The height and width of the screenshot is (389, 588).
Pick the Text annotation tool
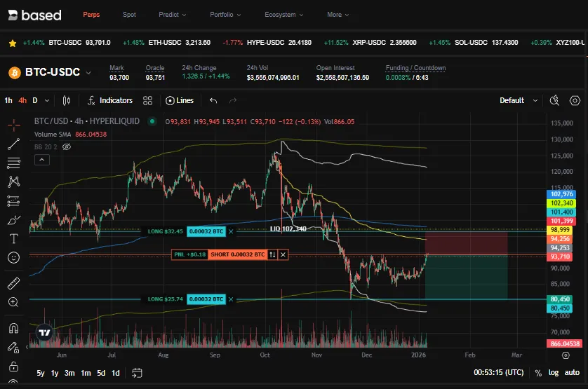13,238
